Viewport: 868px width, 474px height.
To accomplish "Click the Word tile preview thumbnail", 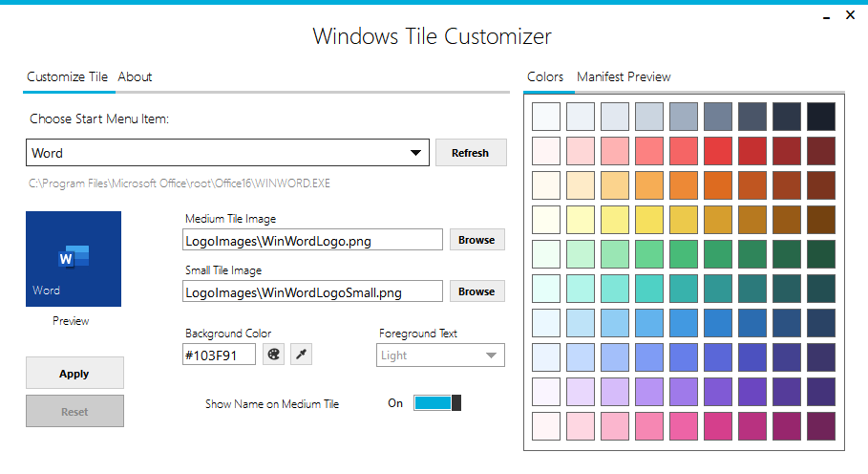I will pos(74,259).
